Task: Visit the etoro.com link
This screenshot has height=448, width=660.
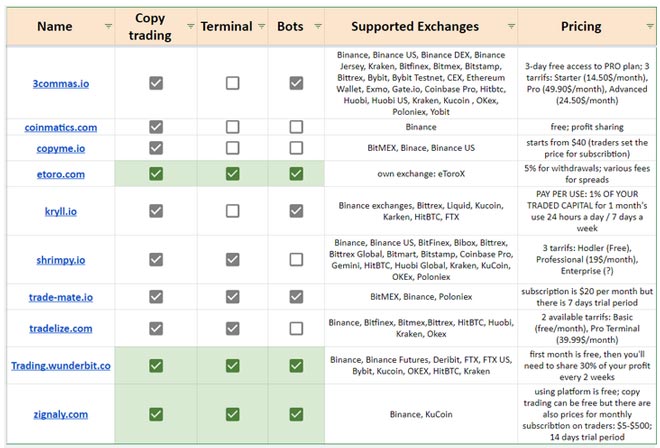Action: pos(60,173)
